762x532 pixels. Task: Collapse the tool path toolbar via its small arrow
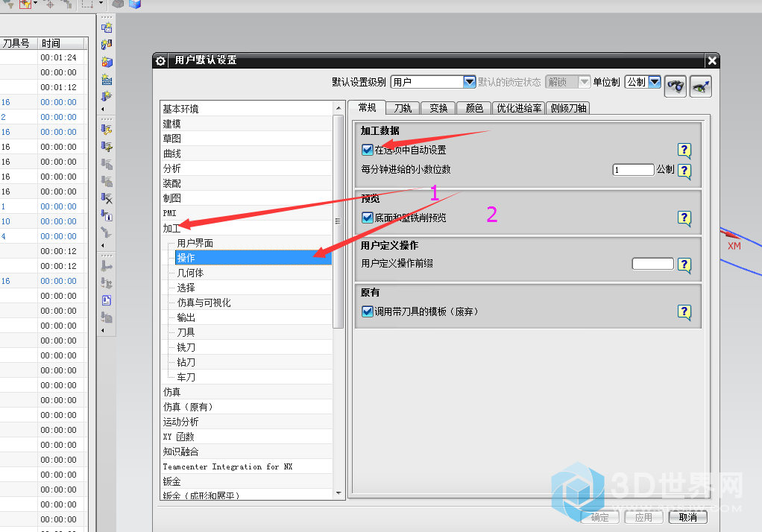pos(103,330)
